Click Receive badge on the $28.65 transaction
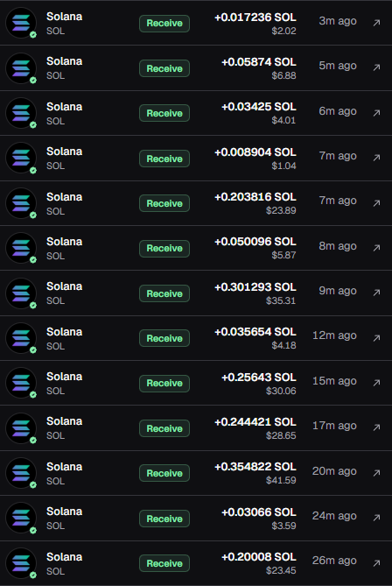Screen dimensions: 392x586 [164, 428]
